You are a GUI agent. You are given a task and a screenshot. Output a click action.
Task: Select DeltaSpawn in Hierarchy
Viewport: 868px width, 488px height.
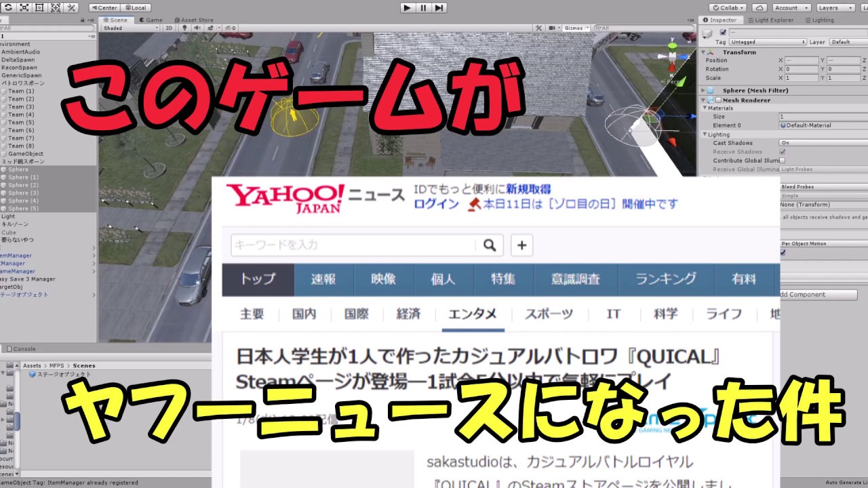coord(18,60)
